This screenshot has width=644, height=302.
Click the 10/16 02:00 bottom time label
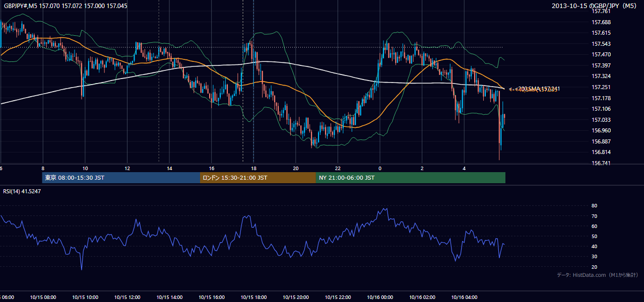(x=422, y=297)
